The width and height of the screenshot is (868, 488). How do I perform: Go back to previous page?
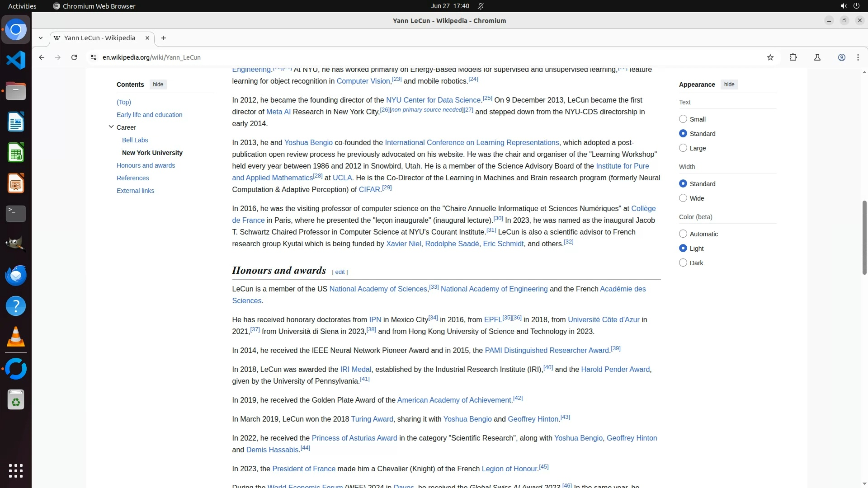[x=42, y=57]
